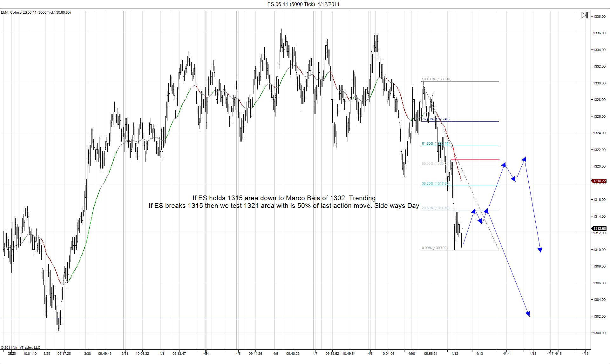The height and width of the screenshot is (364, 610).
Task: Click the 10:06:32 time axis label
Action: tap(142, 353)
